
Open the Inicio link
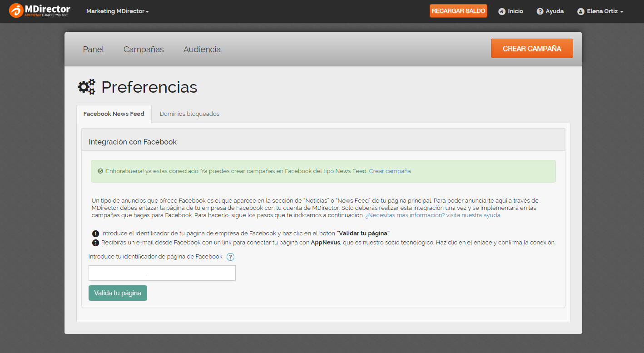coord(510,11)
